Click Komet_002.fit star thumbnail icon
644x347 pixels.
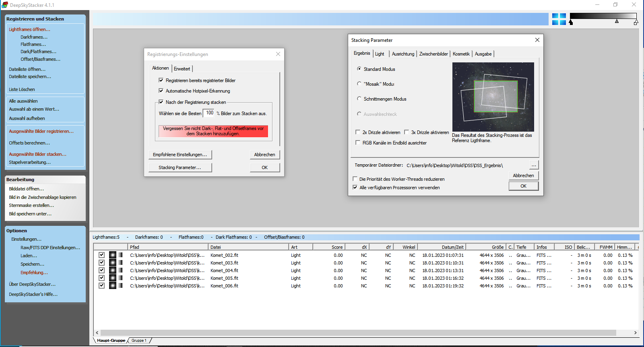point(113,255)
